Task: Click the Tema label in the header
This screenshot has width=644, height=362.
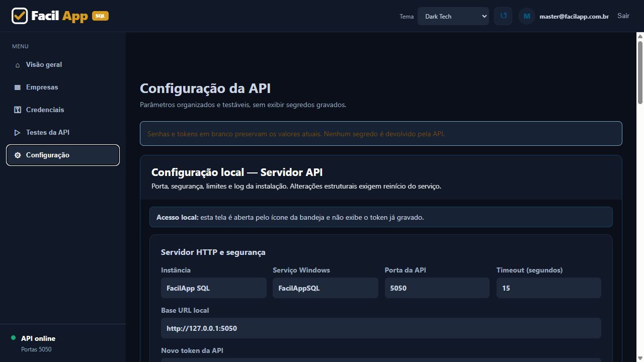Action: click(407, 17)
